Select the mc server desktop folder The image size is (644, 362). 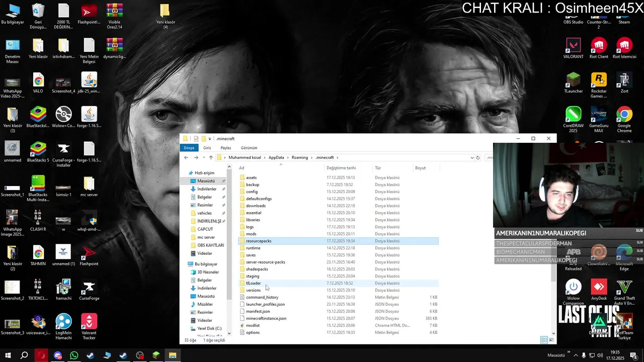[89, 187]
